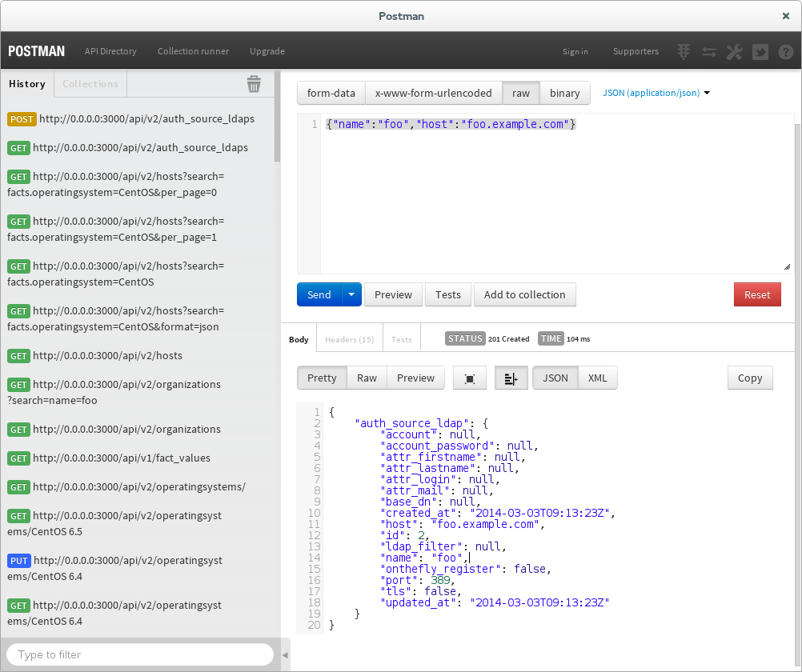The height and width of the screenshot is (672, 802).
Task: Open GET api/v2/organizations history entry
Action: [114, 429]
